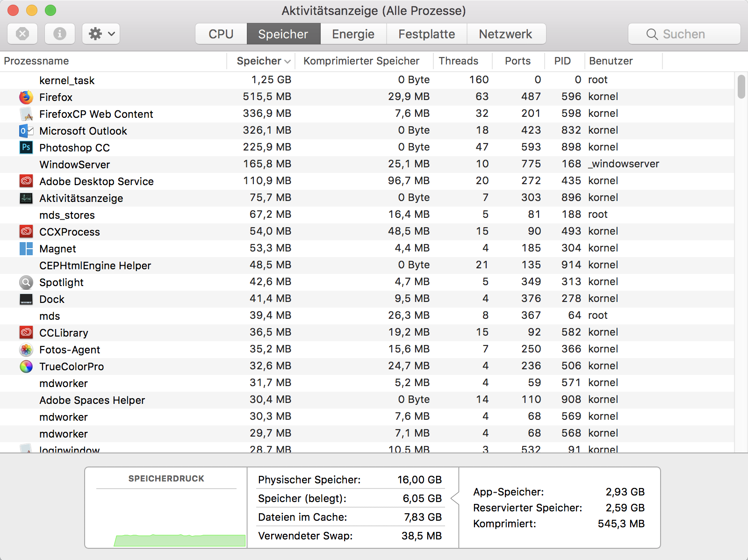Click the TrueColorPro color wheel icon
Screen dimensions: 748x560
pos(26,366)
